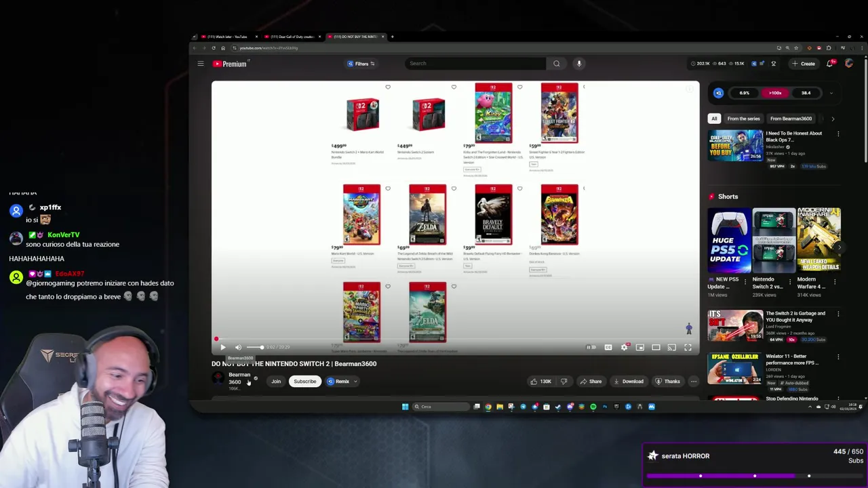Open options for the Black Ops 7 video
The height and width of the screenshot is (488, 868).
[x=838, y=134]
